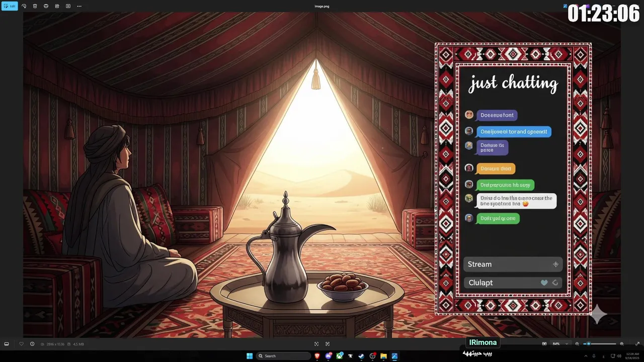Toggle the filmstrip view icon
Viewport: 644px width, 362px height.
[7, 344]
